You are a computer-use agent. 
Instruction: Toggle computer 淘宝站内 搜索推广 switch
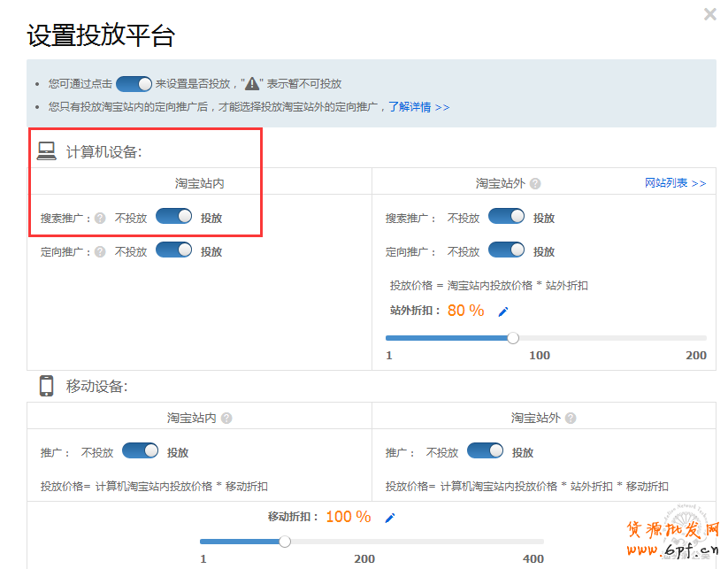coord(174,217)
